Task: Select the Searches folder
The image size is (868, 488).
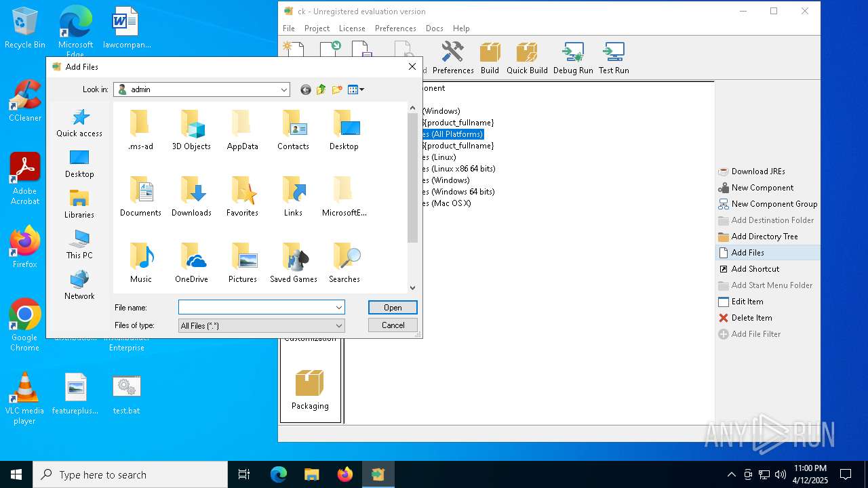Action: (344, 263)
